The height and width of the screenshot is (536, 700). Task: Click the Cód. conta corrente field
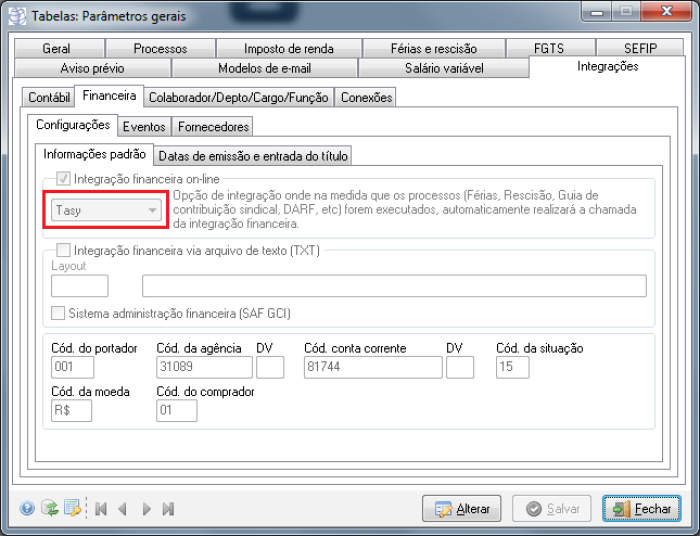(372, 367)
